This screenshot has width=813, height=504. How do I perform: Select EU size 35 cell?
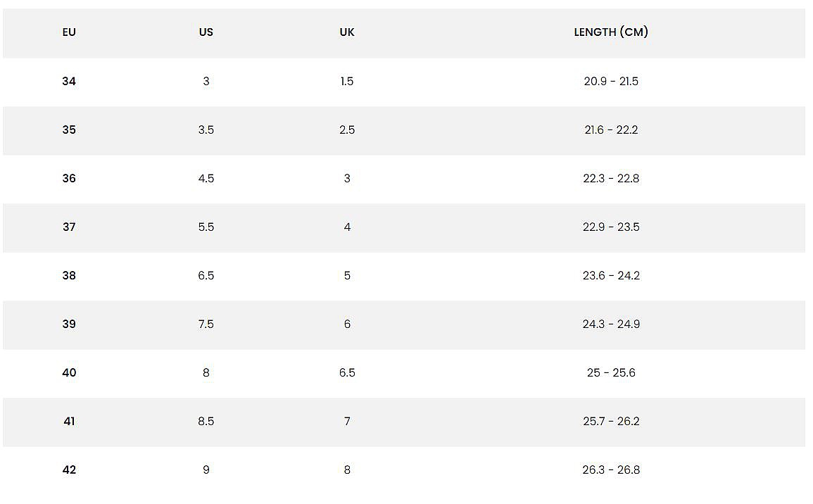69,130
